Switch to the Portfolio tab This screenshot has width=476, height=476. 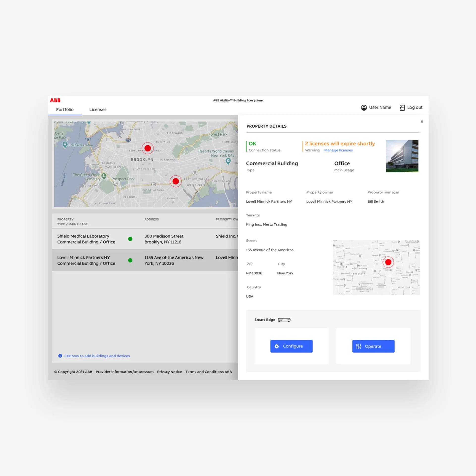[65, 109]
